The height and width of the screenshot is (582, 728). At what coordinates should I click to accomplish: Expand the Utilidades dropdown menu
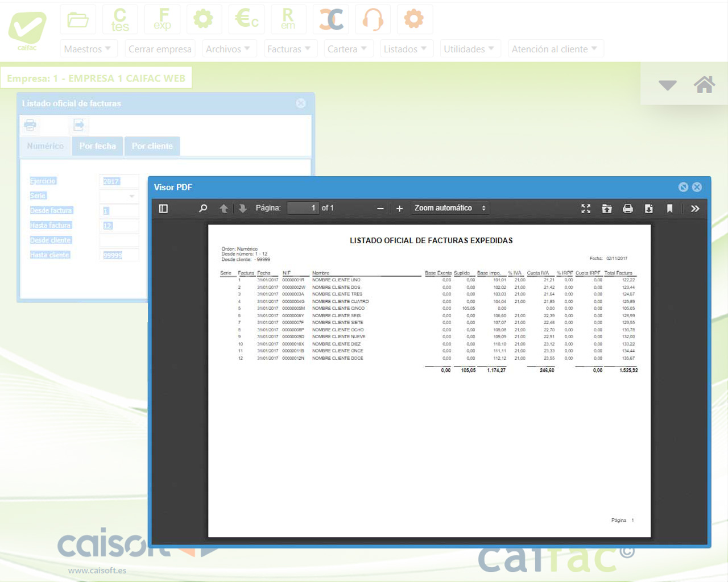pyautogui.click(x=469, y=49)
